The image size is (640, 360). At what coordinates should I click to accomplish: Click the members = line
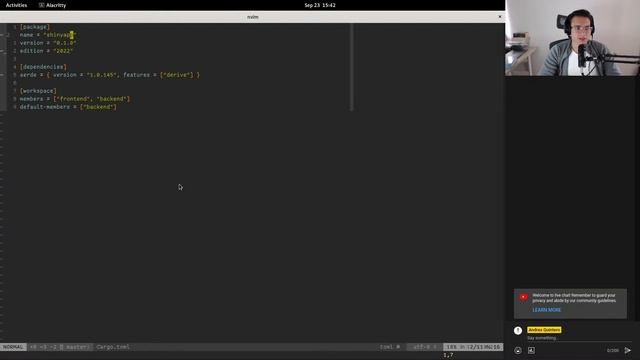pos(75,99)
